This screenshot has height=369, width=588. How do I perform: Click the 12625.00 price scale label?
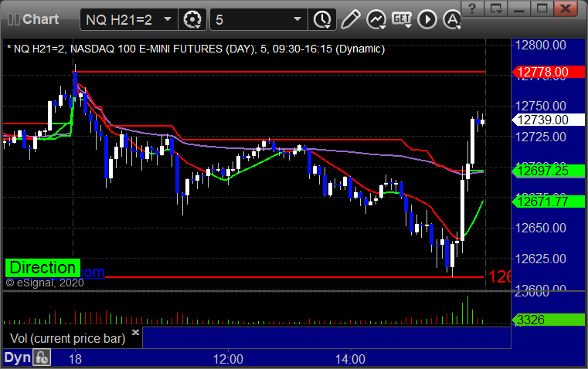(541, 259)
